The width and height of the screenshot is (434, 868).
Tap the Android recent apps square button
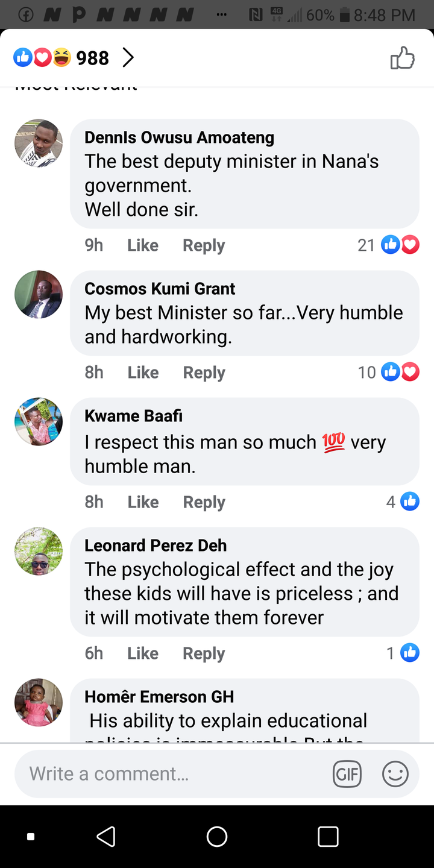coord(328,836)
